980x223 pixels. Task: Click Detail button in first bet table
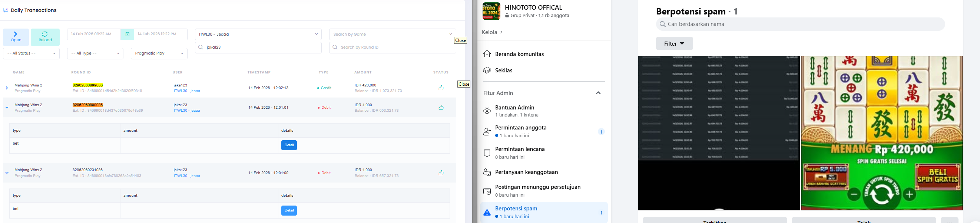(289, 145)
